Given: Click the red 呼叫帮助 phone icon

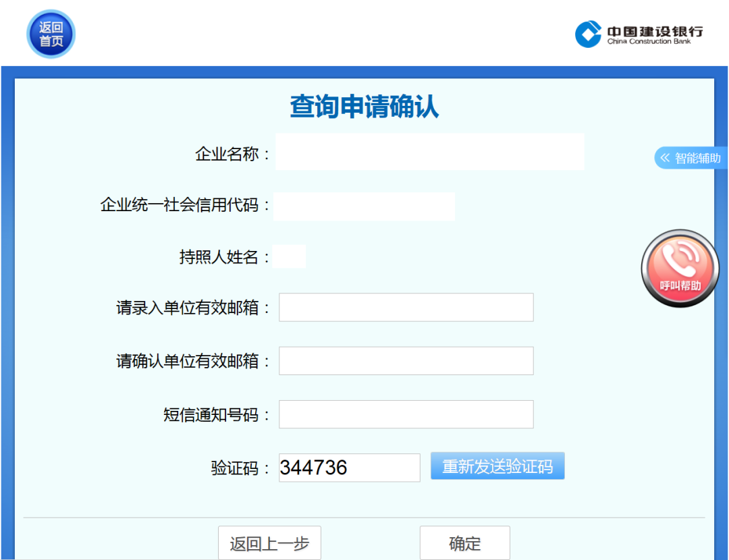Looking at the screenshot, I should pyautogui.click(x=680, y=268).
